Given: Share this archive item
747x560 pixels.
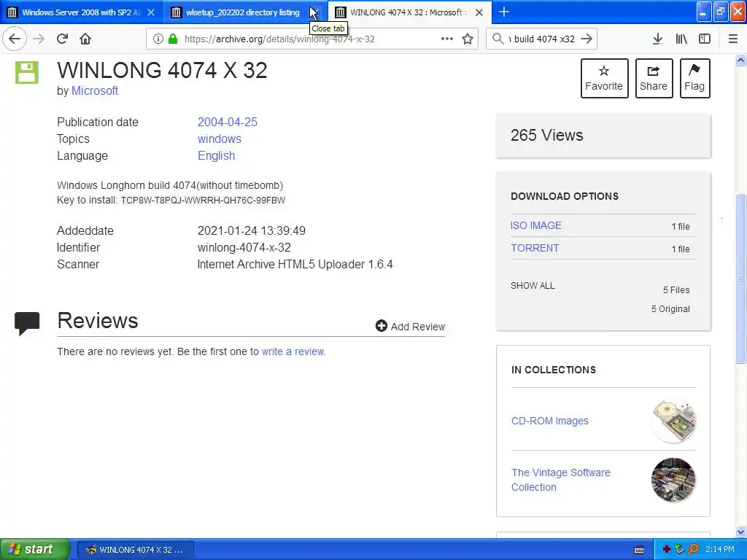Looking at the screenshot, I should tap(654, 78).
